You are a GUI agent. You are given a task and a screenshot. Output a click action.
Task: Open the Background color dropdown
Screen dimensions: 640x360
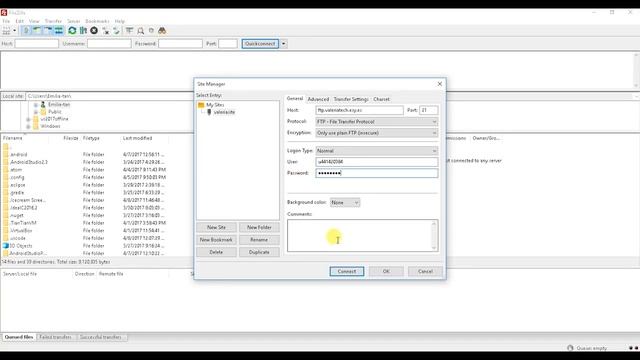(345, 202)
